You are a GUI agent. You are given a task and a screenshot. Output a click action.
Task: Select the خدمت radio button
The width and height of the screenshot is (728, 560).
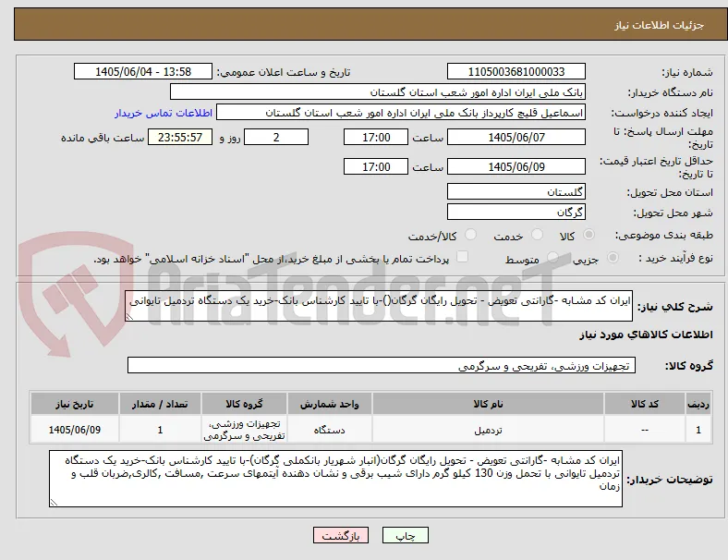pos(537,235)
